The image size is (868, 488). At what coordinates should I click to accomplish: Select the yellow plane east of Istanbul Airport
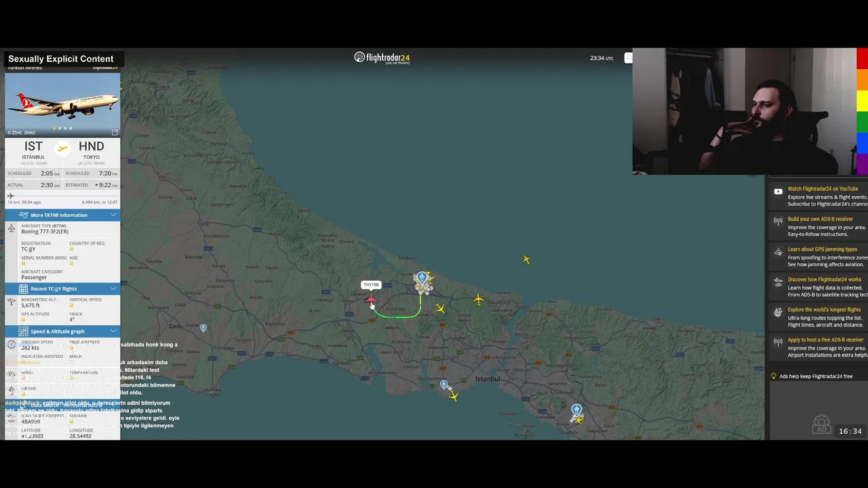click(479, 300)
